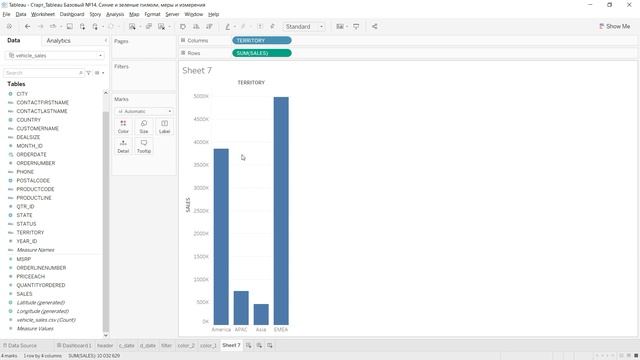Click the new worksheet icon beside Sheet 7

(249, 346)
